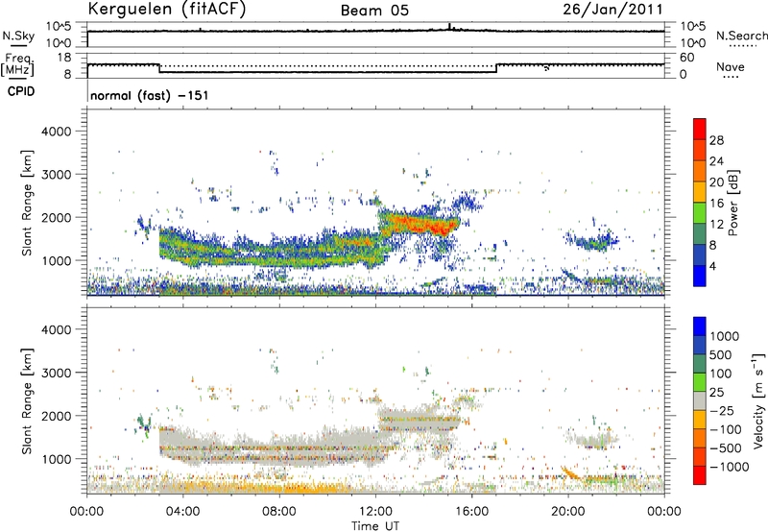The image size is (768, 532).
Task: Click the "N.Search" legend label
Action: [x=741, y=36]
